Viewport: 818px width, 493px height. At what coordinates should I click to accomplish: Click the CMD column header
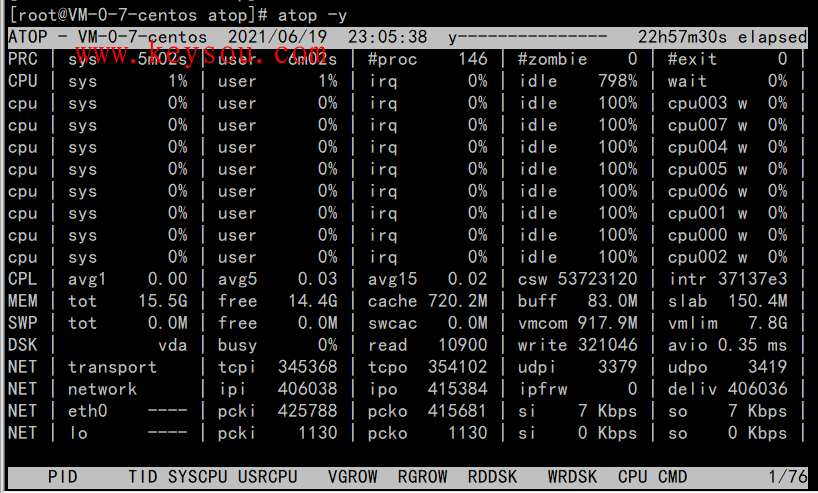click(x=672, y=478)
